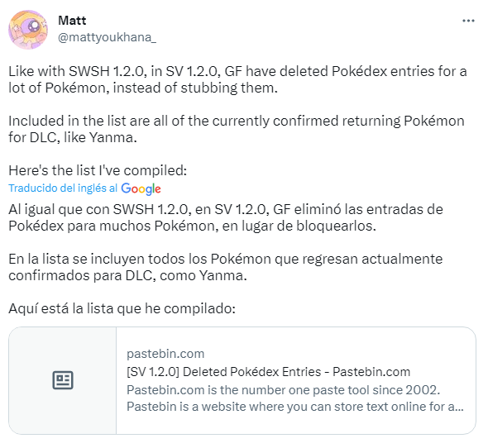Click 'Traducido del inglés al' translation link
488x448 pixels.
point(63,188)
